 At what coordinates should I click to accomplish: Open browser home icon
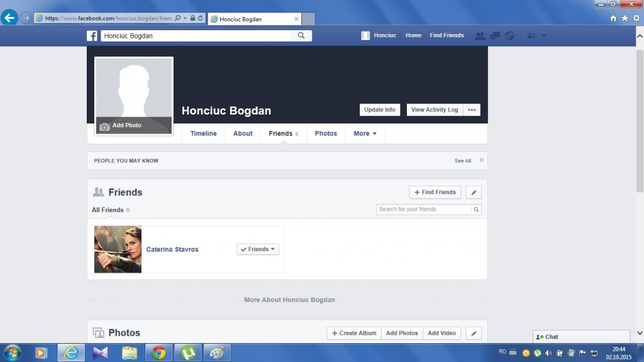tap(613, 18)
